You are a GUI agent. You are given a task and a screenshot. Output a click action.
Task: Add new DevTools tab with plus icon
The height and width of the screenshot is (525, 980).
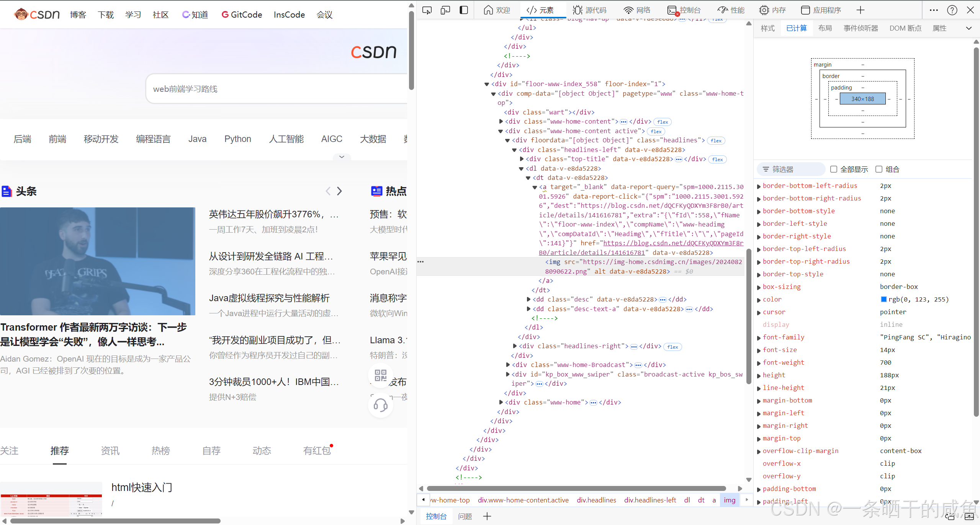click(x=861, y=10)
